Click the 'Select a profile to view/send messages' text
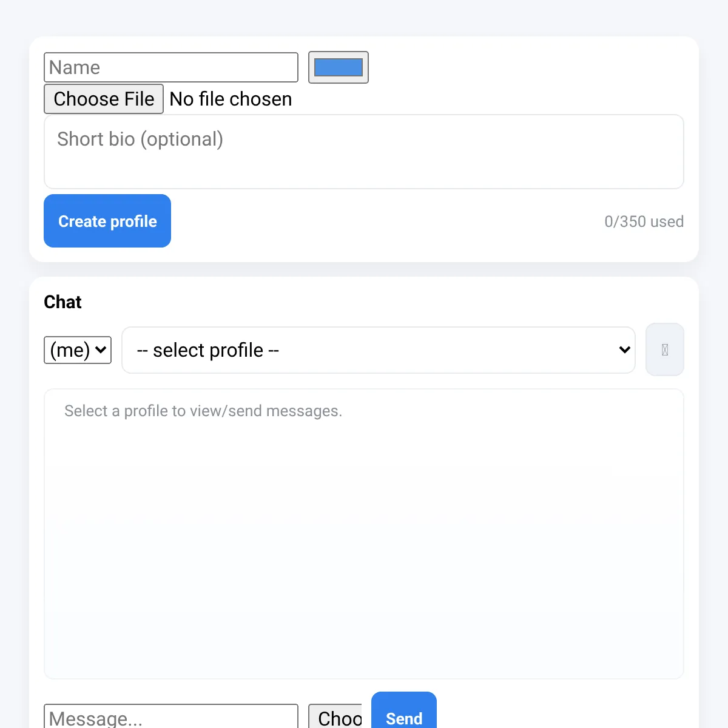Screen dimensions: 728x728 (x=203, y=411)
